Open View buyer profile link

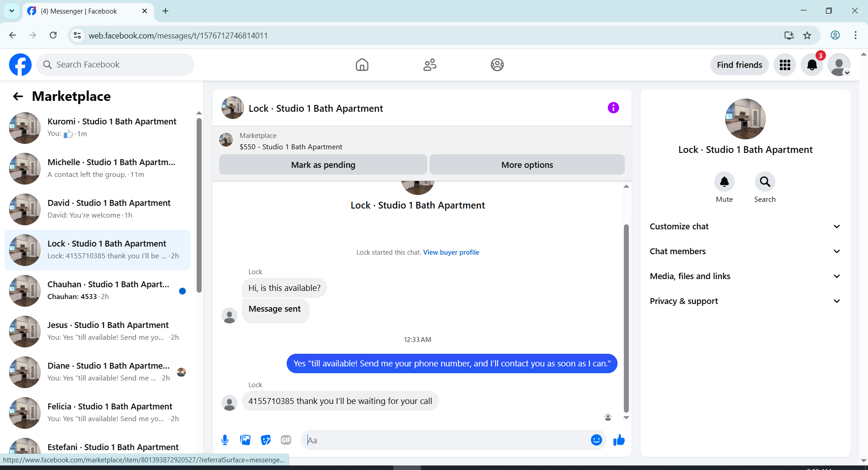tap(451, 252)
